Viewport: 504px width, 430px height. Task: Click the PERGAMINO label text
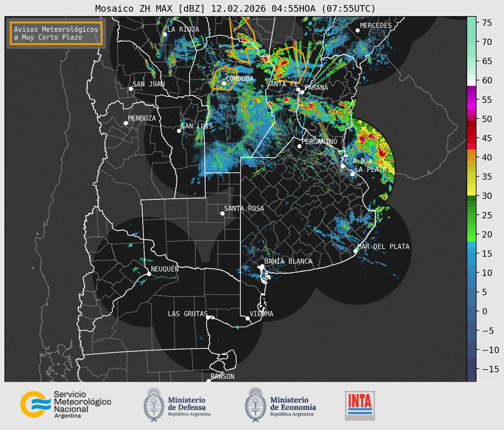coord(319,141)
